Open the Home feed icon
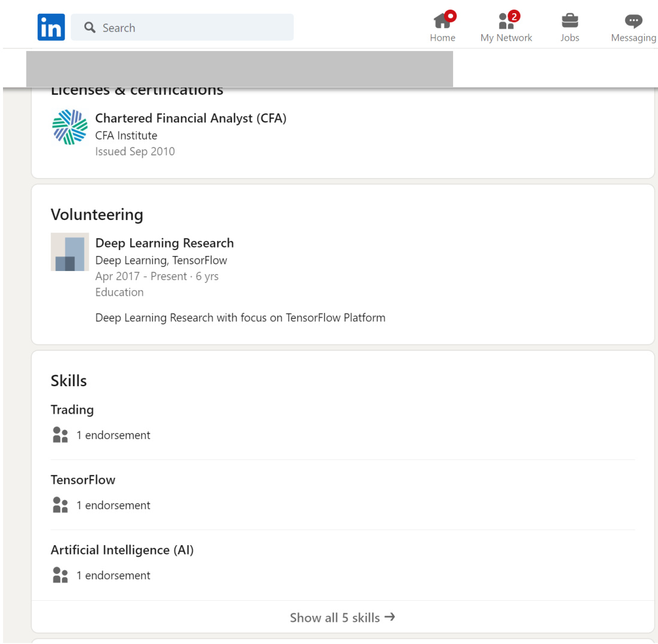This screenshot has height=644, width=658. 442,22
